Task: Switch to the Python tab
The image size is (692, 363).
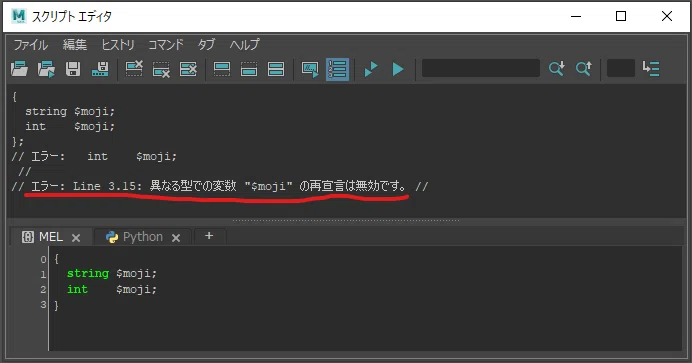Action: 143,237
